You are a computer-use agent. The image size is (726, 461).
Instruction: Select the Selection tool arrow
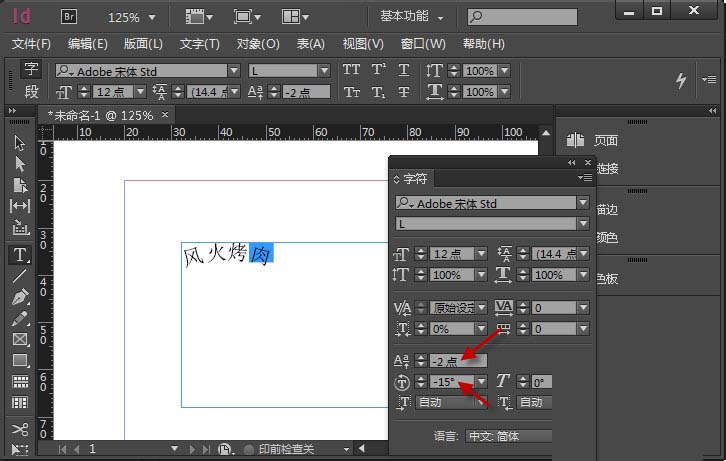[19, 143]
